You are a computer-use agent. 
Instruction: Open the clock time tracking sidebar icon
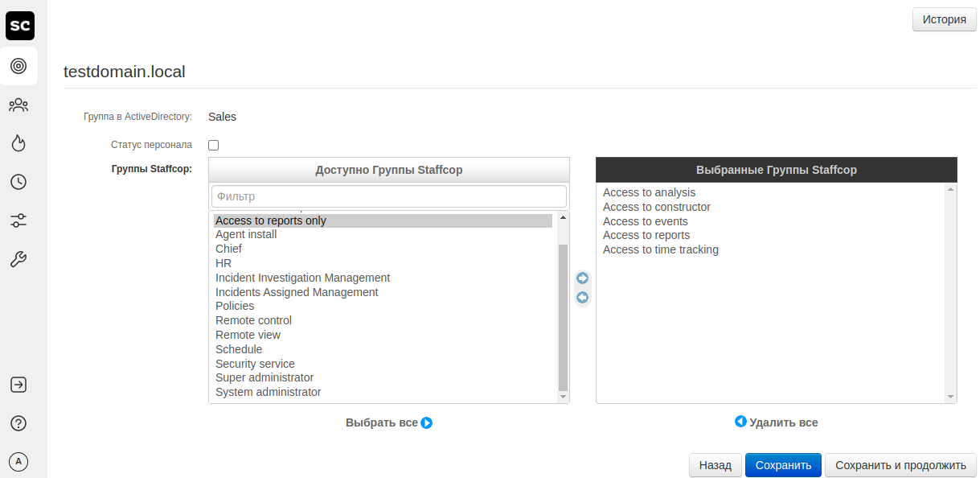pos(19,182)
